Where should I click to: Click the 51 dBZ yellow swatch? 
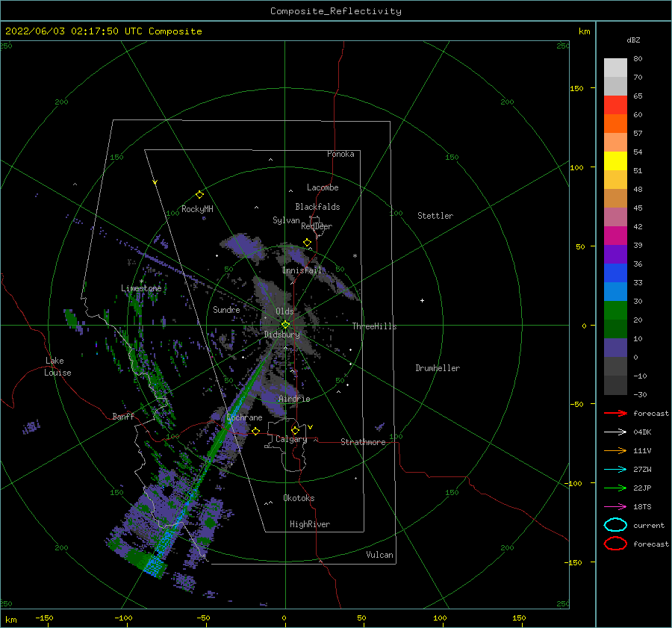click(x=615, y=161)
